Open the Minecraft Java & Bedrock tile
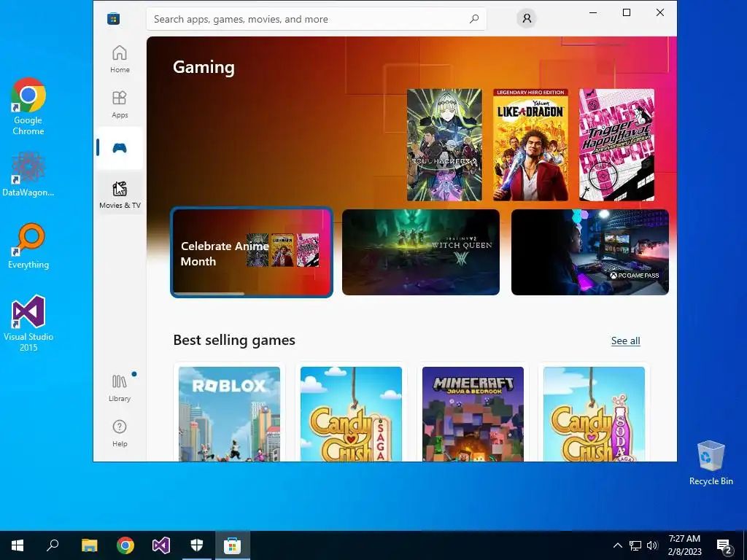 tap(473, 413)
